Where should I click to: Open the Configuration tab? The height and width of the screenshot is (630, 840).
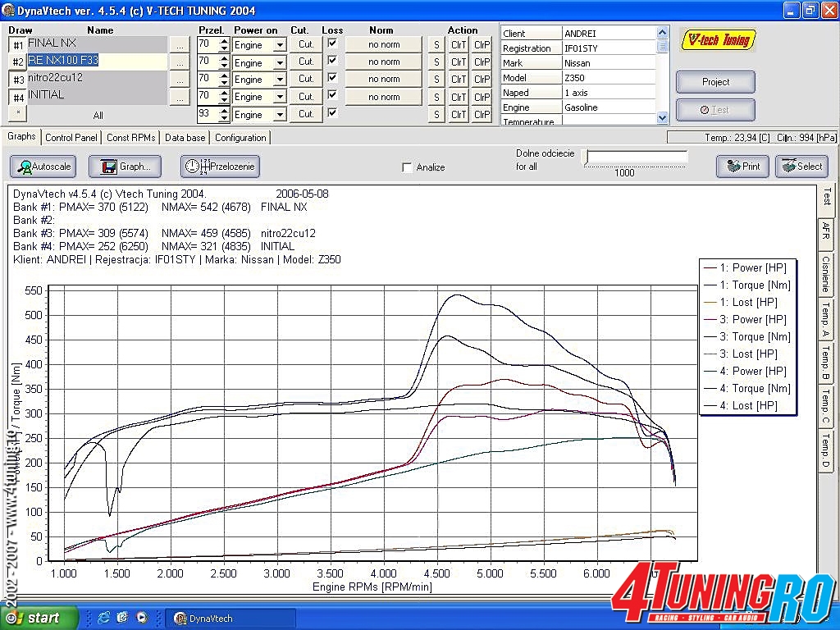pyautogui.click(x=240, y=138)
